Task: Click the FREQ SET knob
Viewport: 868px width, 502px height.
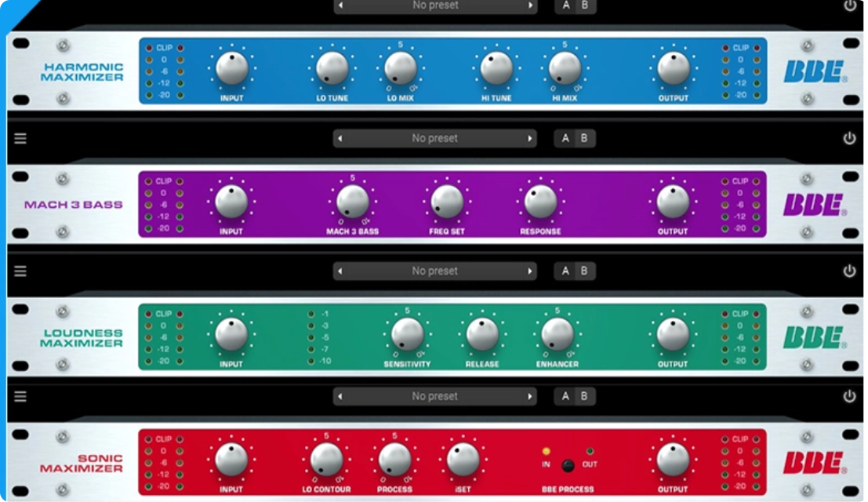Action: 447,202
